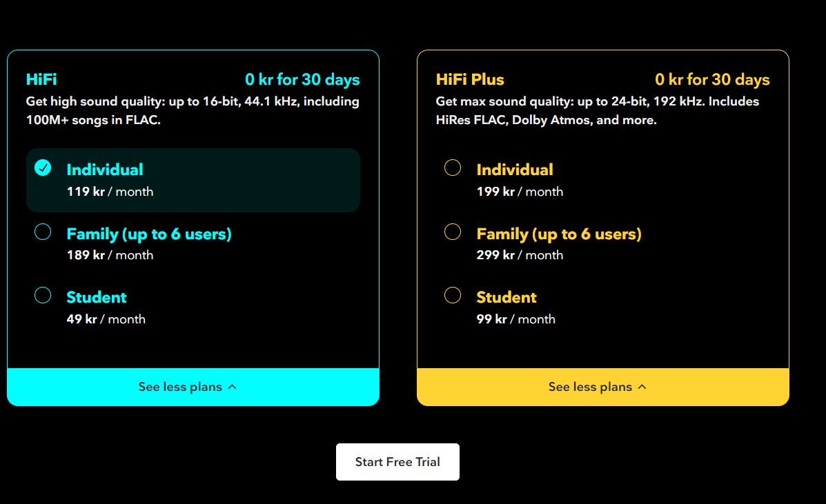Image resolution: width=826 pixels, height=504 pixels.
Task: Click the HiFi Student label text
Action: (x=97, y=297)
